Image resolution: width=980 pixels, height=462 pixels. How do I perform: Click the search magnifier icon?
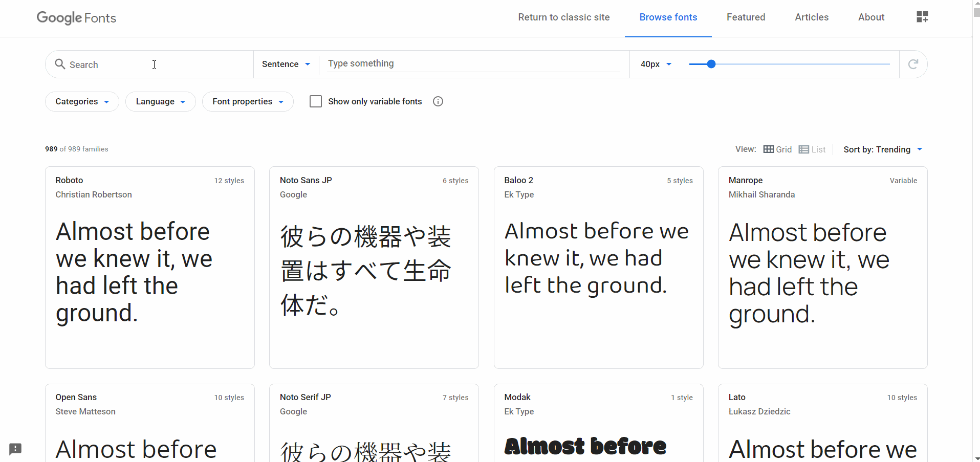[60, 64]
